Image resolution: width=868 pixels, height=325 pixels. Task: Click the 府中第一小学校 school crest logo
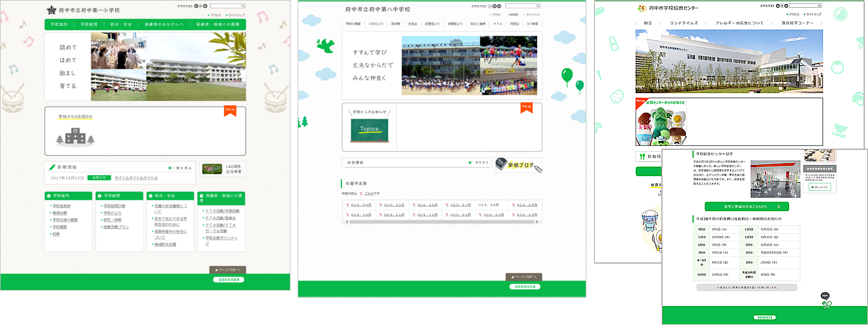click(52, 10)
